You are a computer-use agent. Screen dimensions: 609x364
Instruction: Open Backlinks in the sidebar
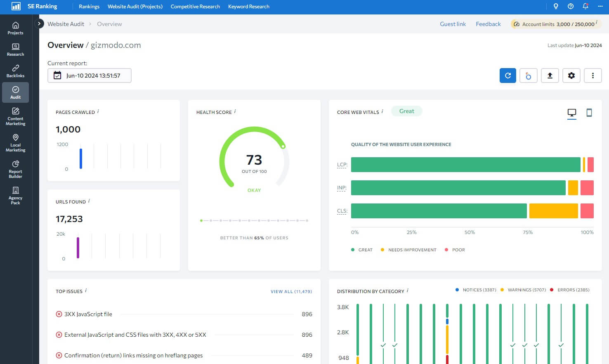pos(15,71)
